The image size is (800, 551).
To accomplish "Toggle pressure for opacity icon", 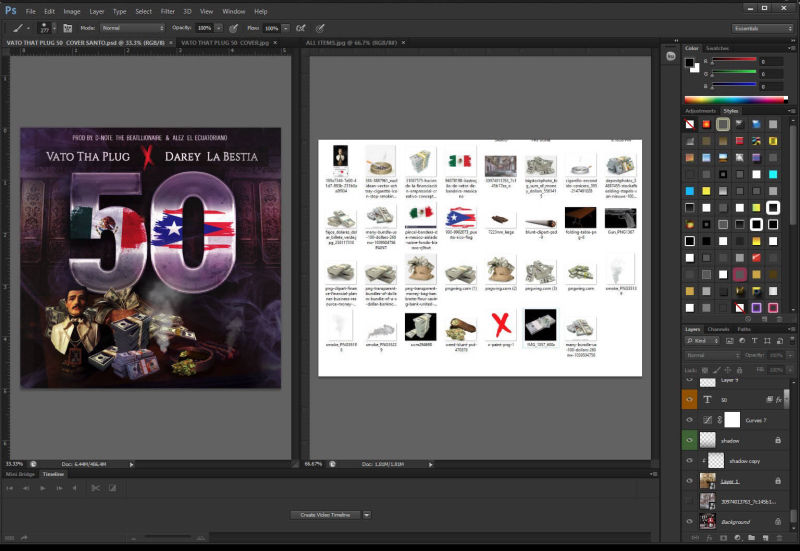I will point(234,28).
